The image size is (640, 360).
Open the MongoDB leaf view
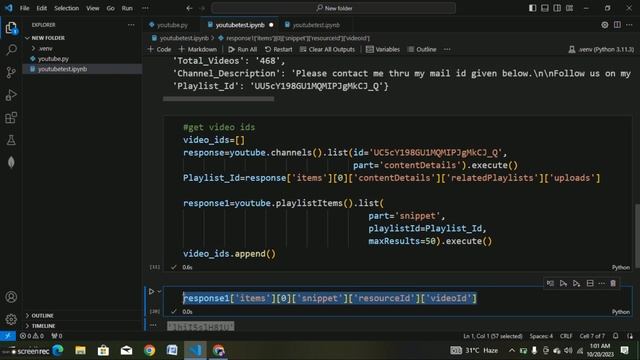tap(11, 162)
